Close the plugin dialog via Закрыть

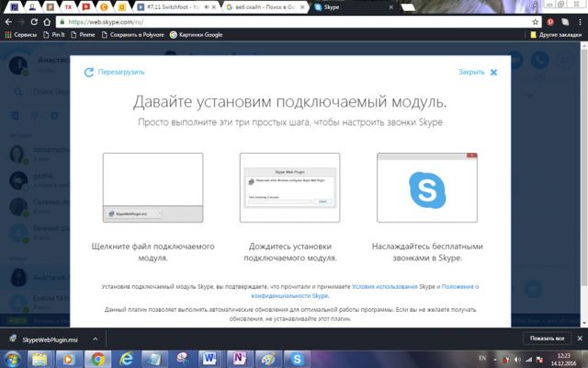[x=478, y=72]
